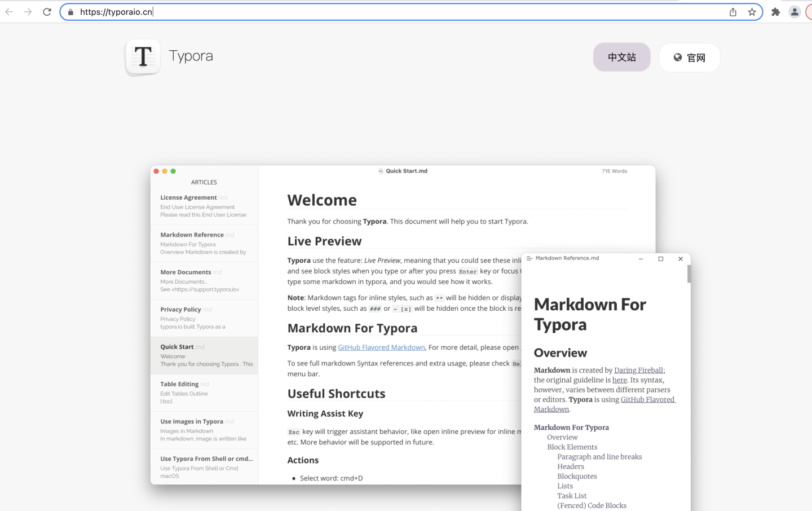Click the Welcome heading
Viewport: 812px width, 511px height.
coord(322,200)
